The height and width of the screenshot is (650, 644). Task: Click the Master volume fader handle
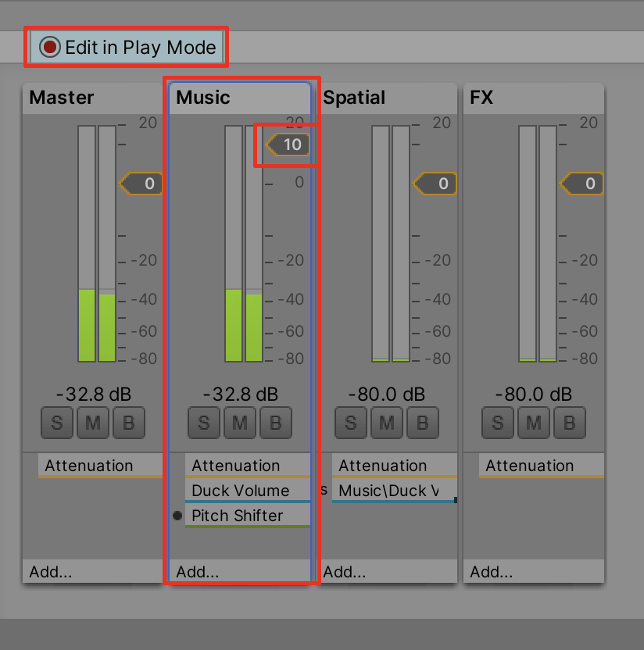141,184
